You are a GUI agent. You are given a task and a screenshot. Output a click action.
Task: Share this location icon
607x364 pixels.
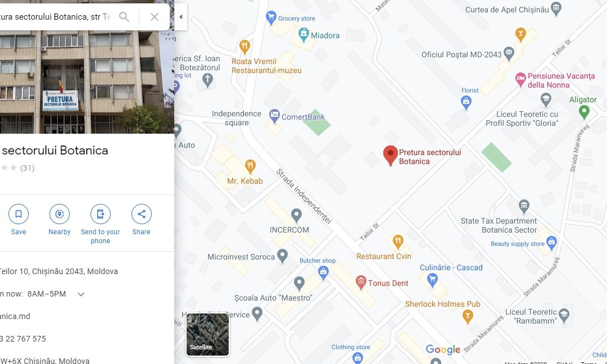coord(142,214)
